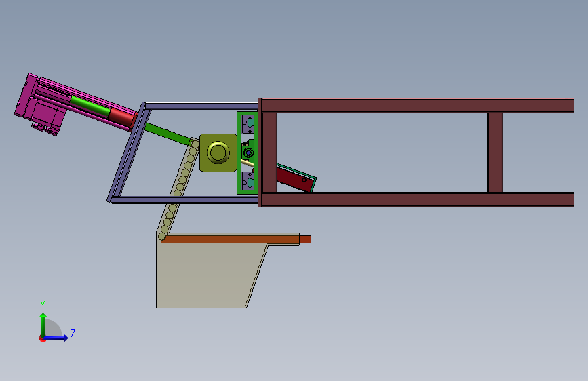The image size is (588, 381).
Task: Pick the circular boss on the olive block
Action: (x=218, y=153)
